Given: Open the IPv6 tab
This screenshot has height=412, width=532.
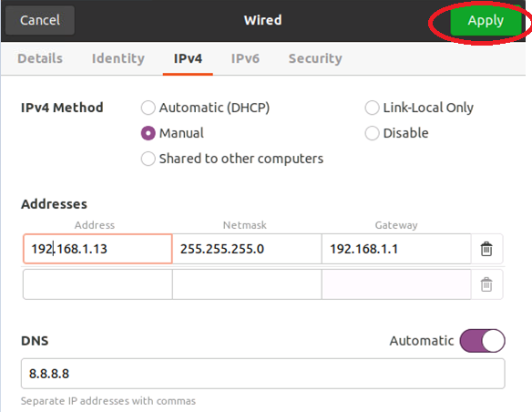Looking at the screenshot, I should point(245,58).
